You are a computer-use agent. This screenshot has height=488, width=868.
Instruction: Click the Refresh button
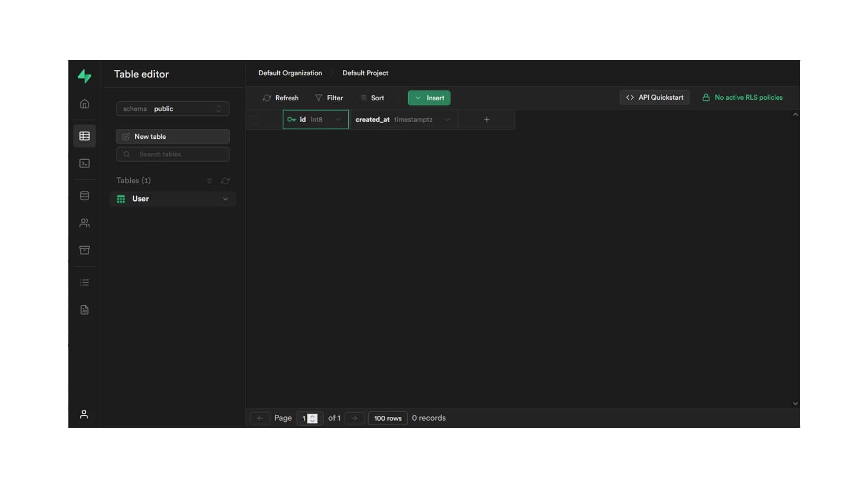coord(280,98)
